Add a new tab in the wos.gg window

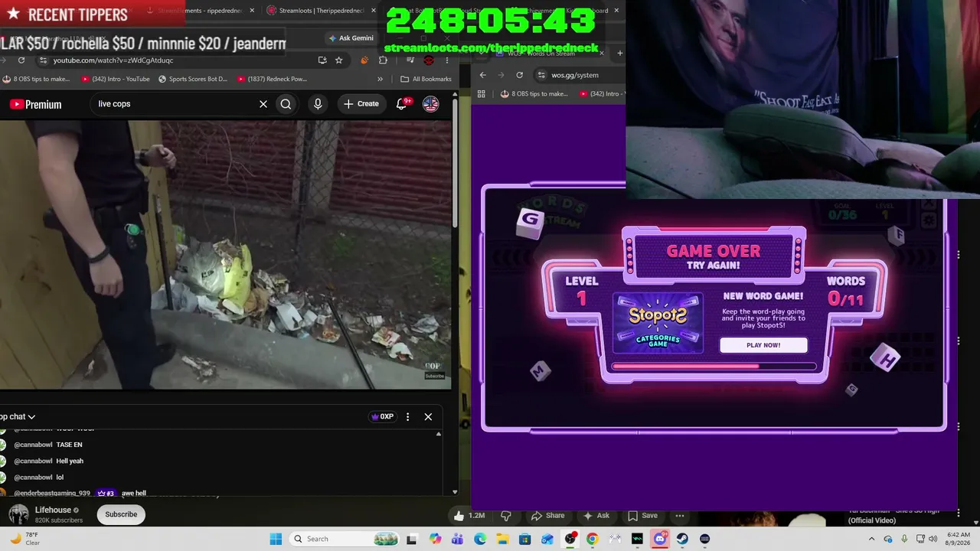tap(619, 53)
